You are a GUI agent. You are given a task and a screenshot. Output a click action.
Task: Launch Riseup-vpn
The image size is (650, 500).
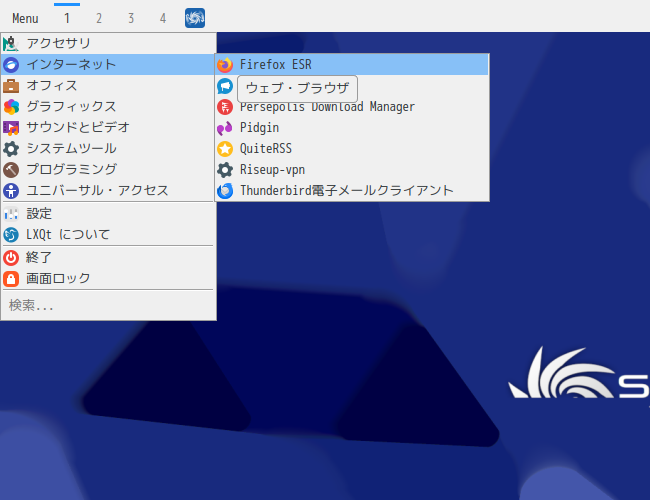[x=352, y=170]
